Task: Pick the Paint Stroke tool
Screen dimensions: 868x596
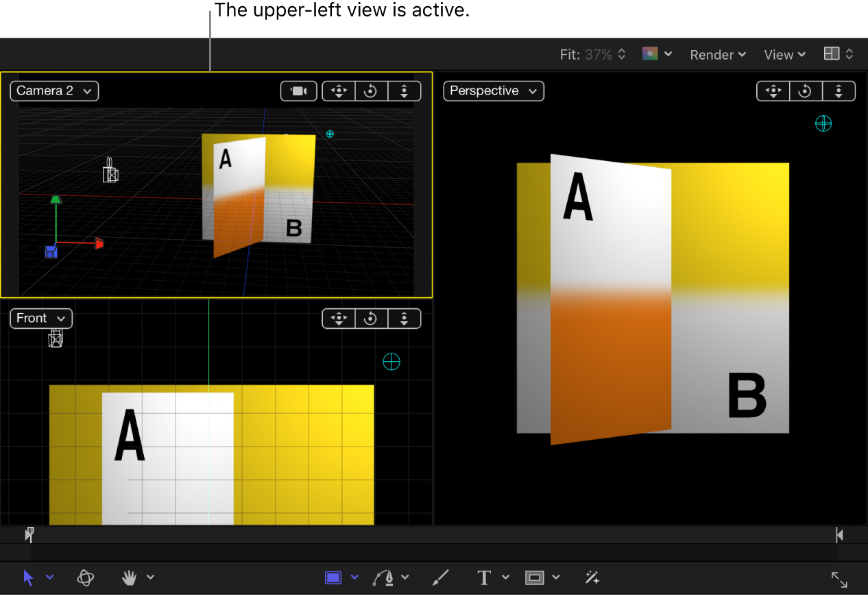Action: click(439, 578)
